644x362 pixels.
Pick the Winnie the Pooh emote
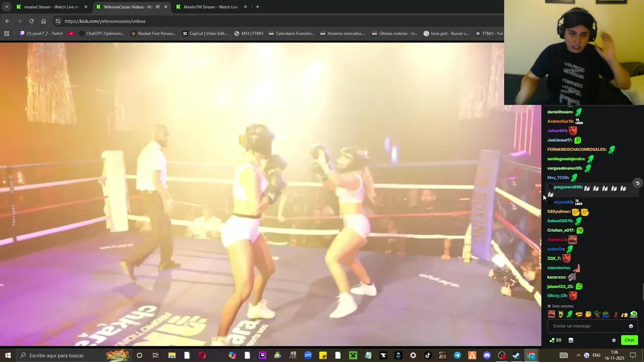588,314
